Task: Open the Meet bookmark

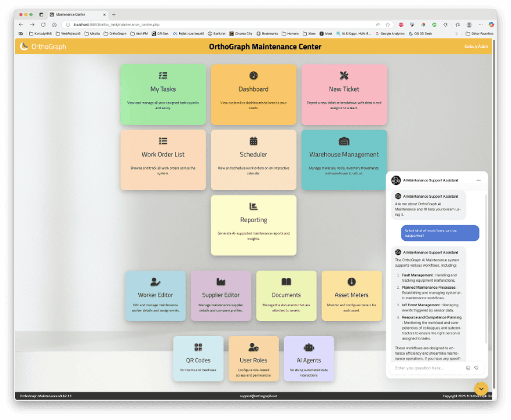Action: (x=326, y=34)
